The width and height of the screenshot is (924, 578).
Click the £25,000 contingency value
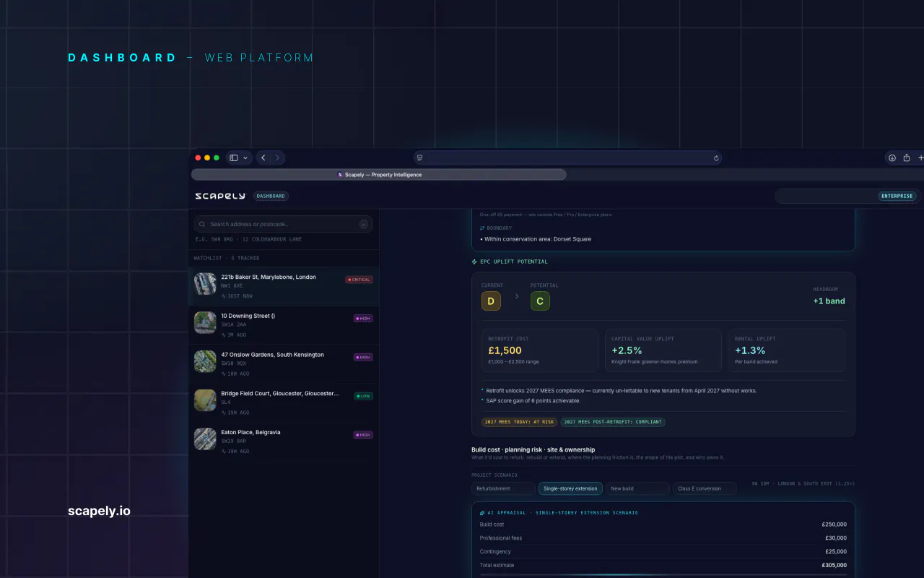(x=836, y=552)
